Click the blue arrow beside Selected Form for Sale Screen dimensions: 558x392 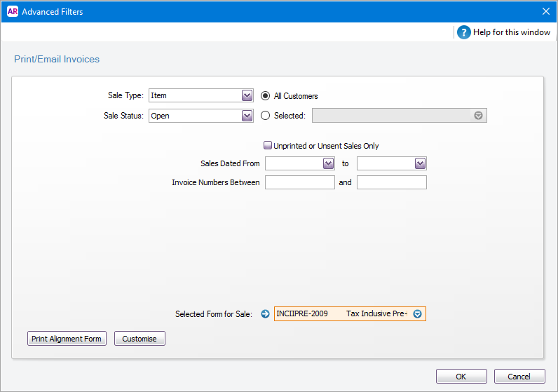(x=265, y=314)
